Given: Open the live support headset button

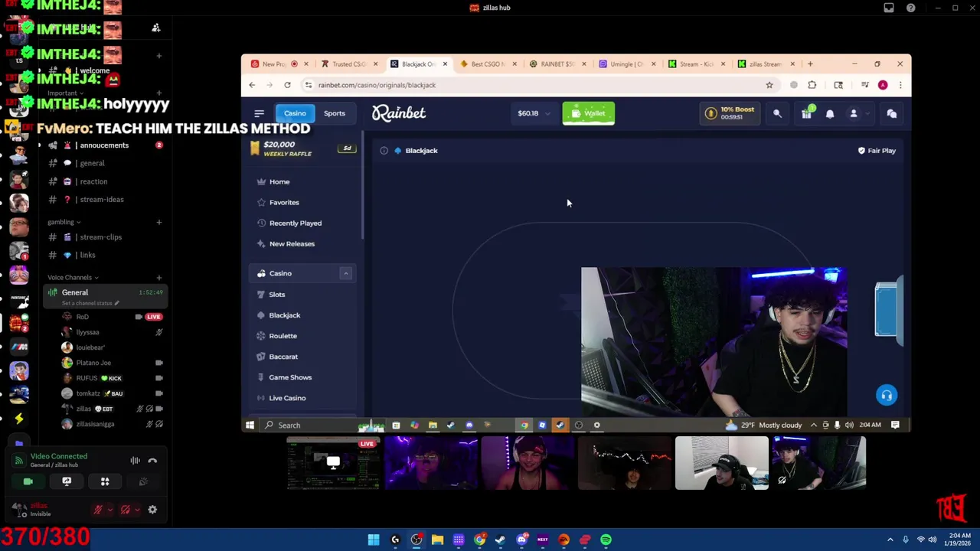Looking at the screenshot, I should pyautogui.click(x=886, y=395).
